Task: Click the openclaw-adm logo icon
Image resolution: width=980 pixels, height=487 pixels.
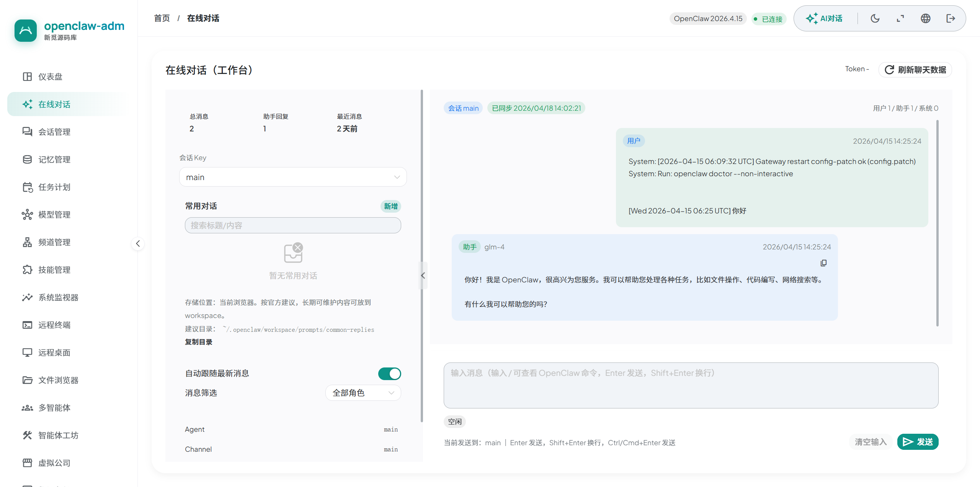Action: coord(26,30)
